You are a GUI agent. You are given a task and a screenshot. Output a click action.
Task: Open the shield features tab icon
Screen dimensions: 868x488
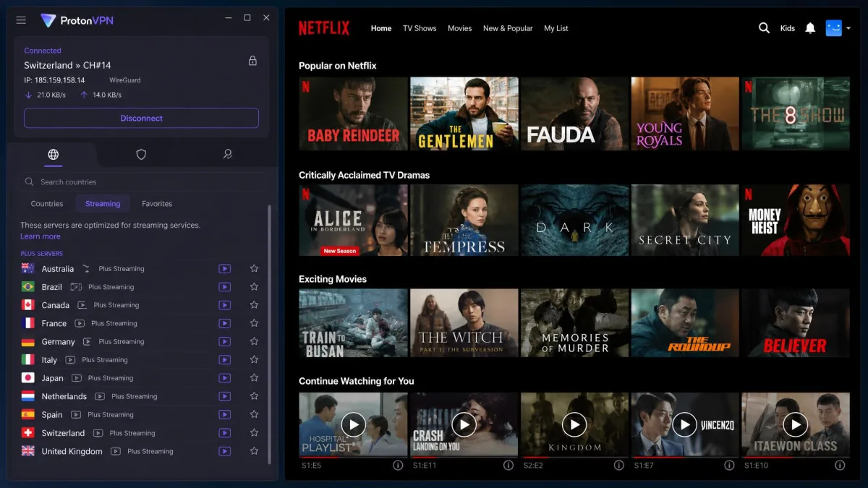(x=141, y=154)
